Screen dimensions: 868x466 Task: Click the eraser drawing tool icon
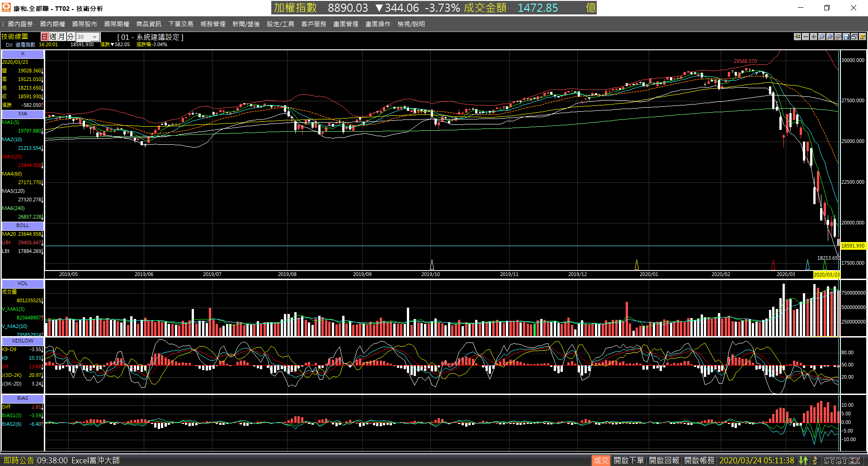(838, 37)
